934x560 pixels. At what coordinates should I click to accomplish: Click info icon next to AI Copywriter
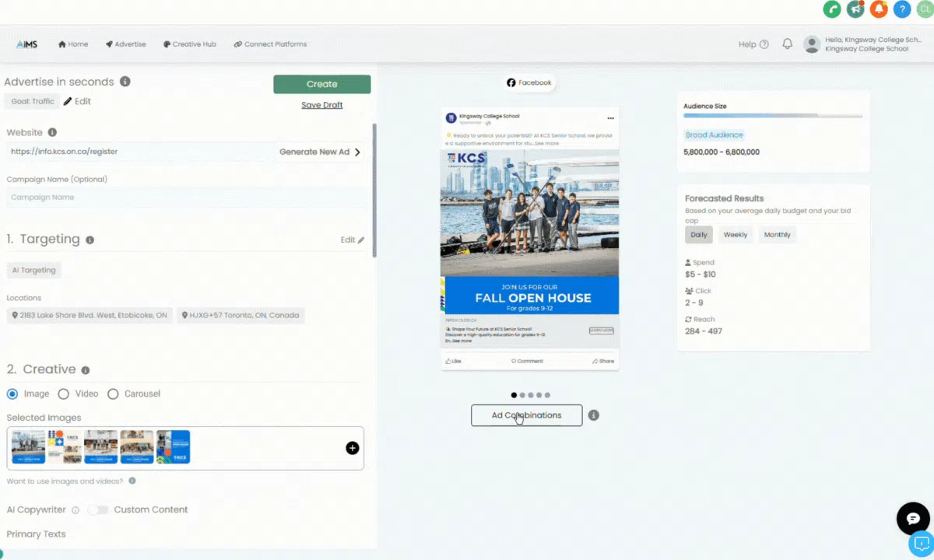pos(75,510)
